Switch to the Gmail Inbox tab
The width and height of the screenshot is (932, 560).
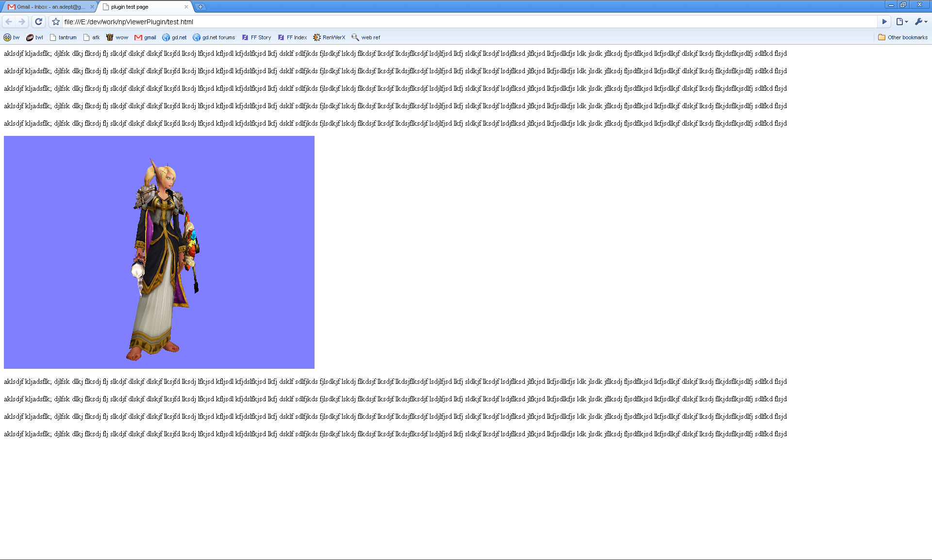(x=48, y=7)
